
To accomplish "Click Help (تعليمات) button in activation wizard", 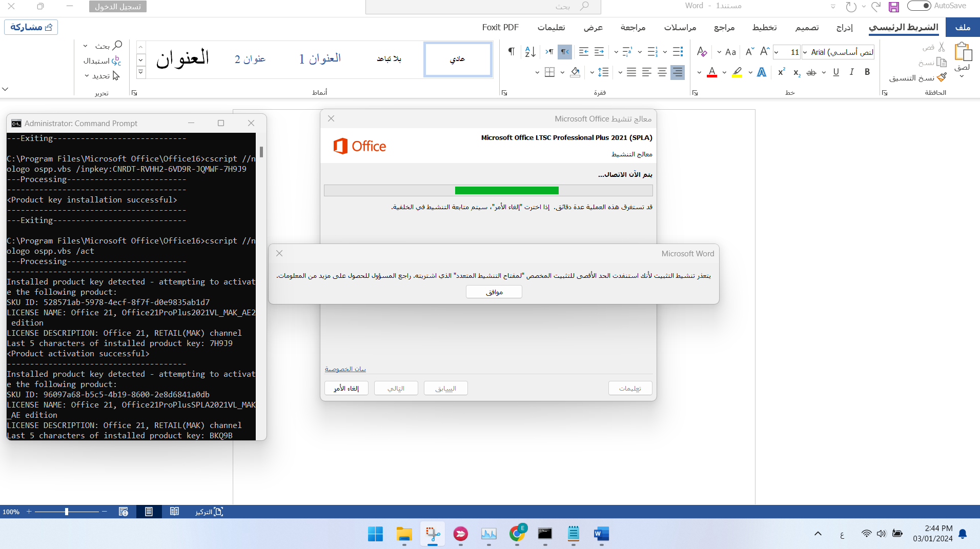I will tap(630, 388).
